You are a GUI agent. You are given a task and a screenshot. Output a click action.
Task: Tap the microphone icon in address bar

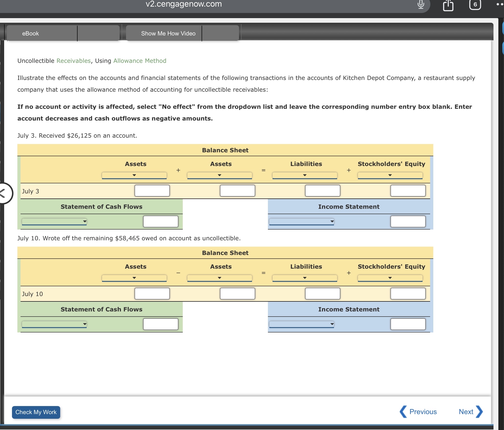(421, 5)
